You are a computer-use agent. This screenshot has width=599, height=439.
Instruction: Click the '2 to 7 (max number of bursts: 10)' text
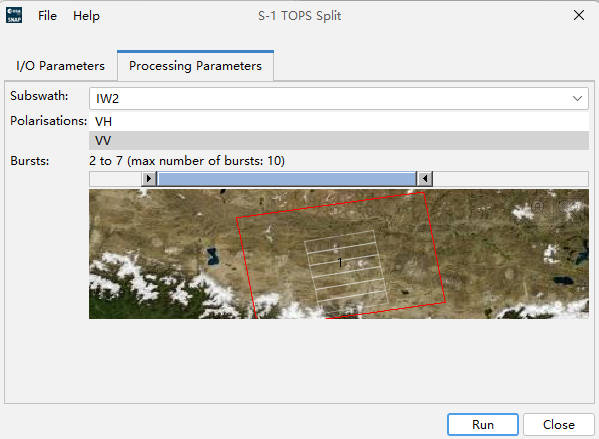187,161
